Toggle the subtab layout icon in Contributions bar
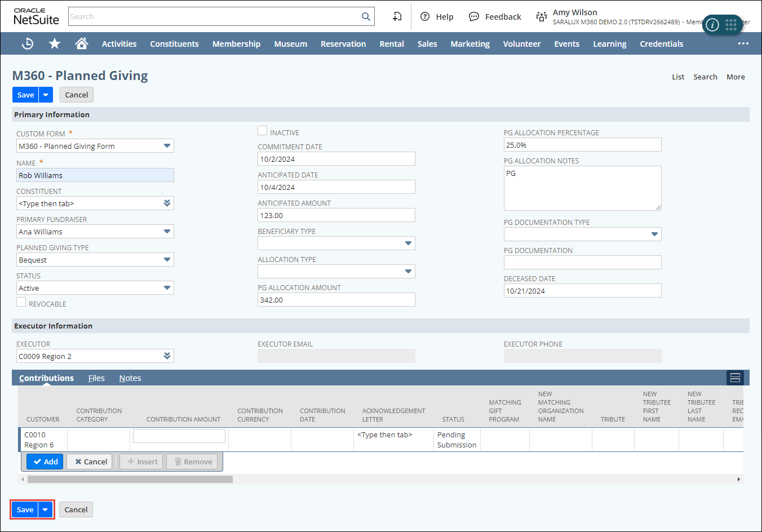 click(x=735, y=378)
